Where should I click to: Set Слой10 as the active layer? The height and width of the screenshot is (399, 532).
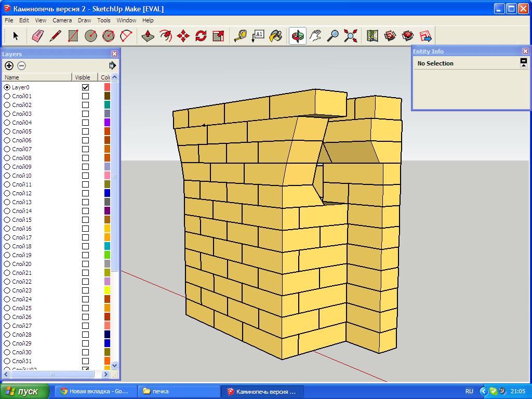click(7, 176)
